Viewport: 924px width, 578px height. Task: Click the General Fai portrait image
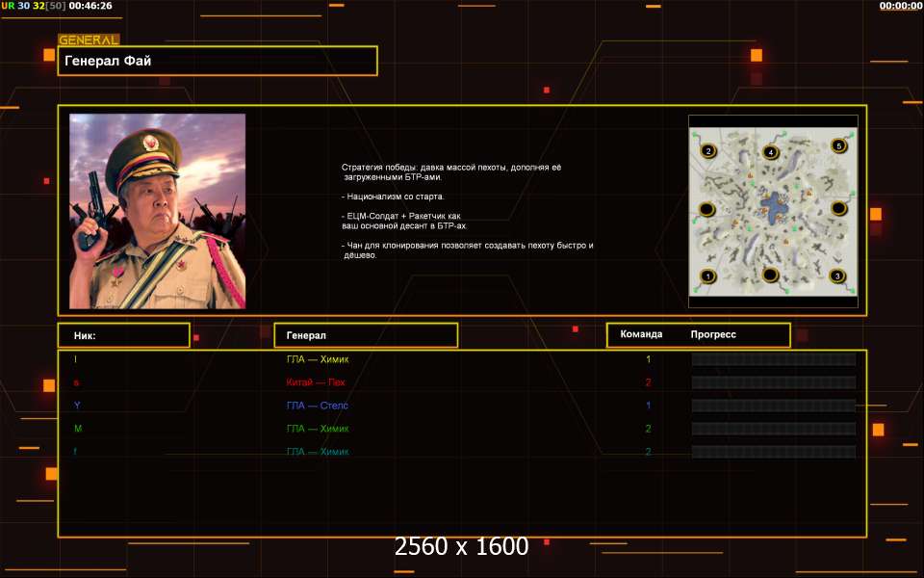[x=157, y=211]
